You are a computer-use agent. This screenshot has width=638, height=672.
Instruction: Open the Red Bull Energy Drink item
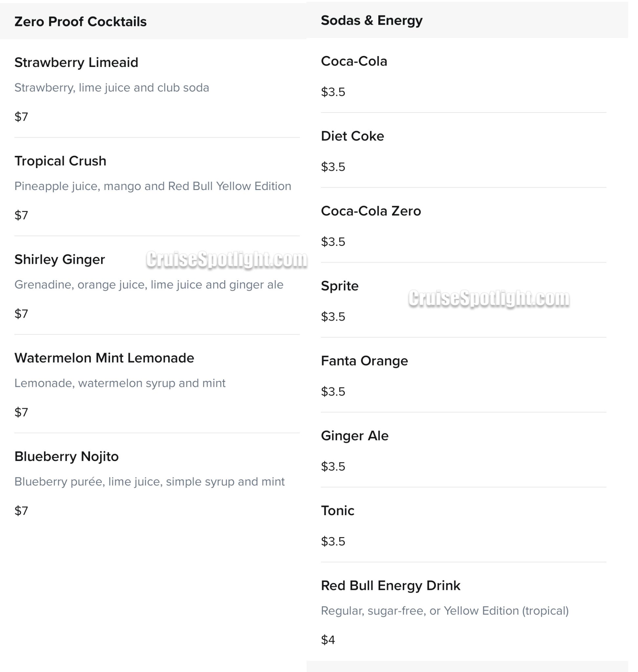click(x=390, y=586)
